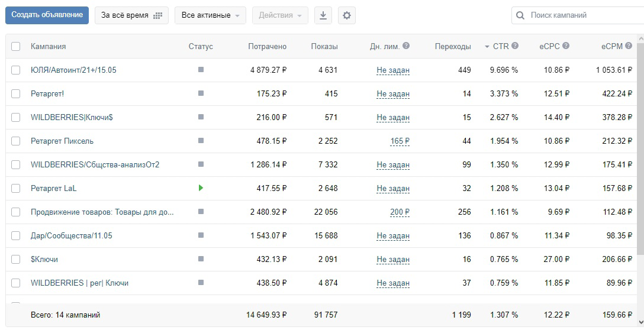
Task: Check the box for ЮЛЯ/Автоинт/21+/15.05 campaign
Action: (15, 70)
